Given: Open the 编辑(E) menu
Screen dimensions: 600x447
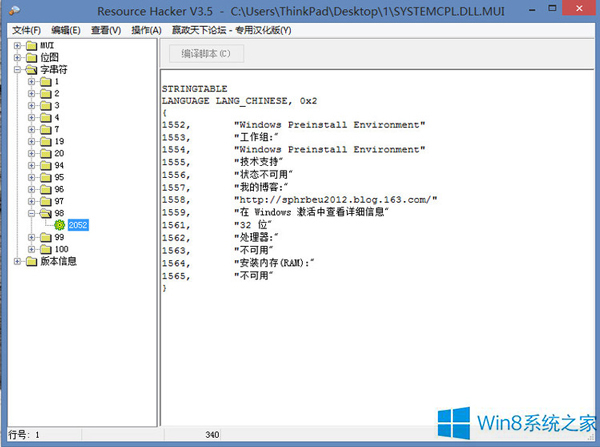Looking at the screenshot, I should [x=66, y=30].
